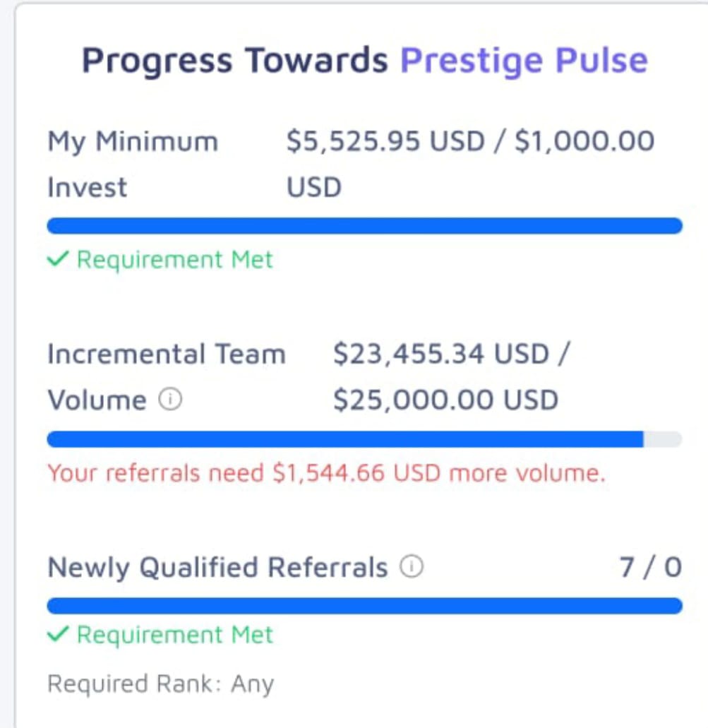The image size is (708, 728).
Task: Select the Newly Qualified Referrals label
Action: [x=217, y=567]
